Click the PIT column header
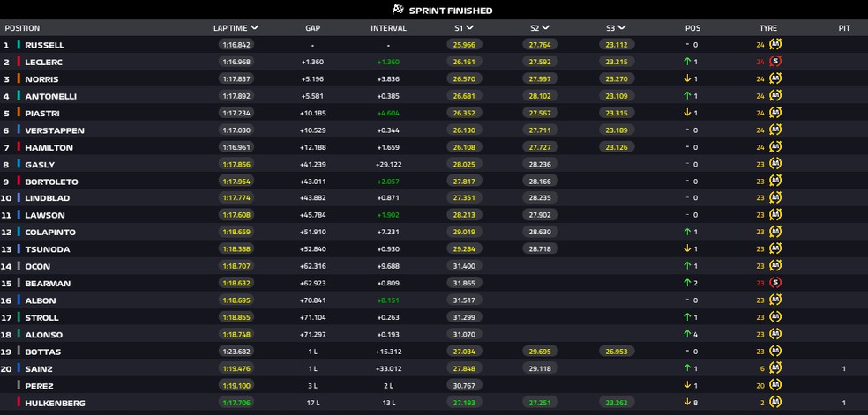This screenshot has height=415, width=868. pyautogui.click(x=843, y=28)
